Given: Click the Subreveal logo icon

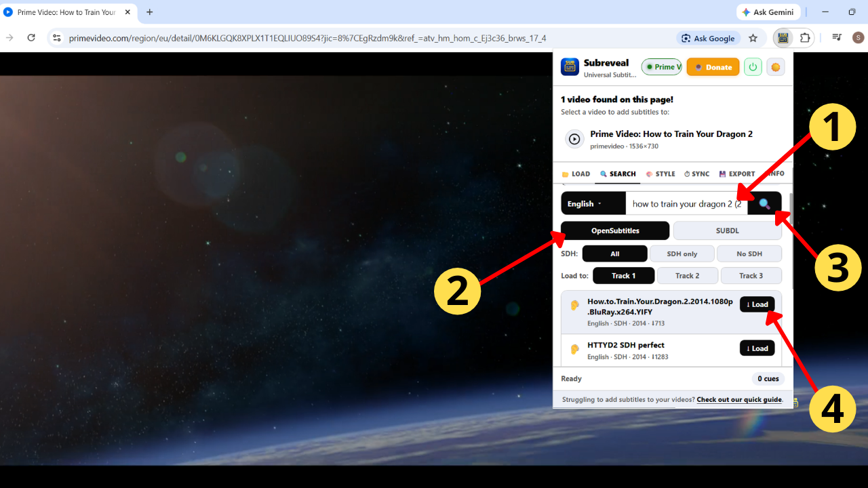Looking at the screenshot, I should click(570, 66).
